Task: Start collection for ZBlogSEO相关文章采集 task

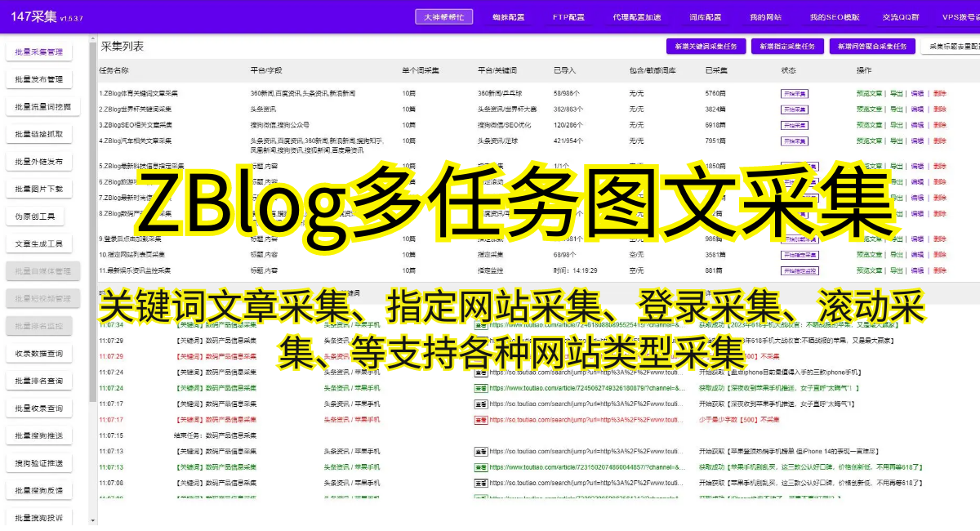Action: coord(794,126)
